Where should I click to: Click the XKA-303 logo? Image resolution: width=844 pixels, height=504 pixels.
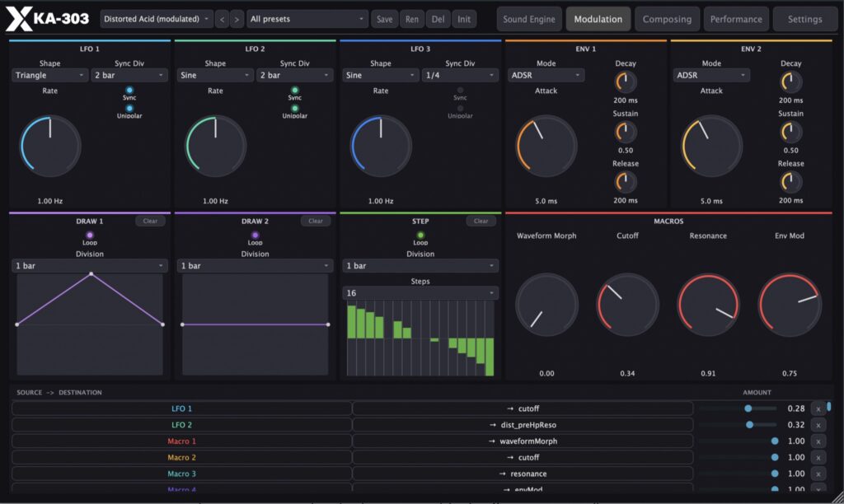pos(47,19)
